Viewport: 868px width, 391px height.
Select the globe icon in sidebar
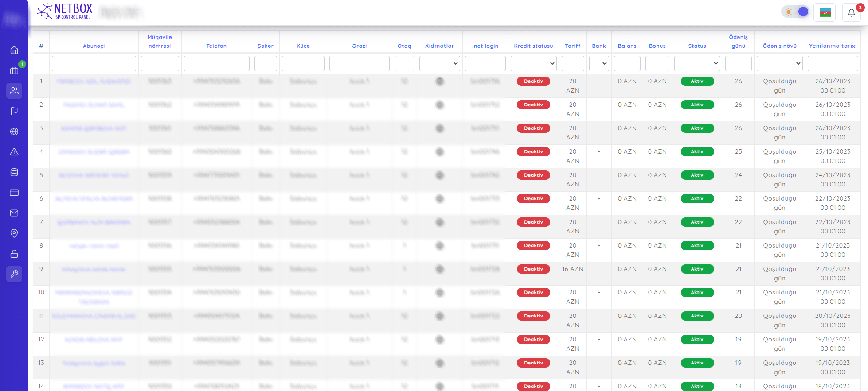click(14, 132)
